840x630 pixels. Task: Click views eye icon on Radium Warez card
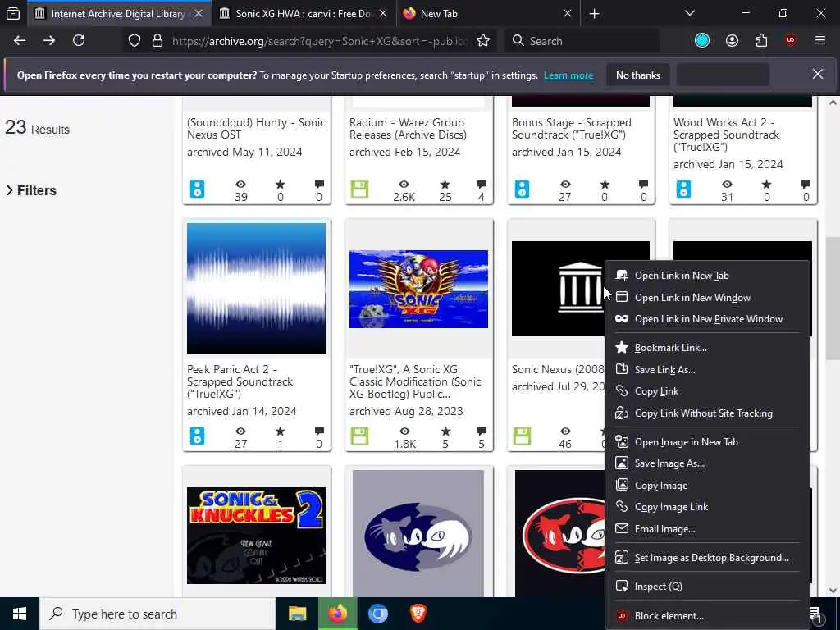[404, 185]
